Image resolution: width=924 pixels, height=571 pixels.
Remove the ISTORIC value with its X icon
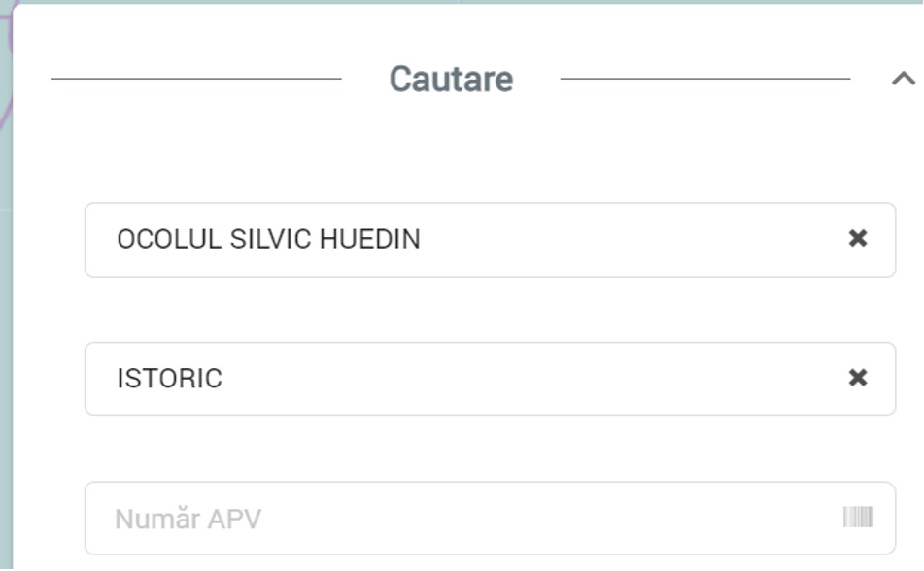[x=857, y=378]
